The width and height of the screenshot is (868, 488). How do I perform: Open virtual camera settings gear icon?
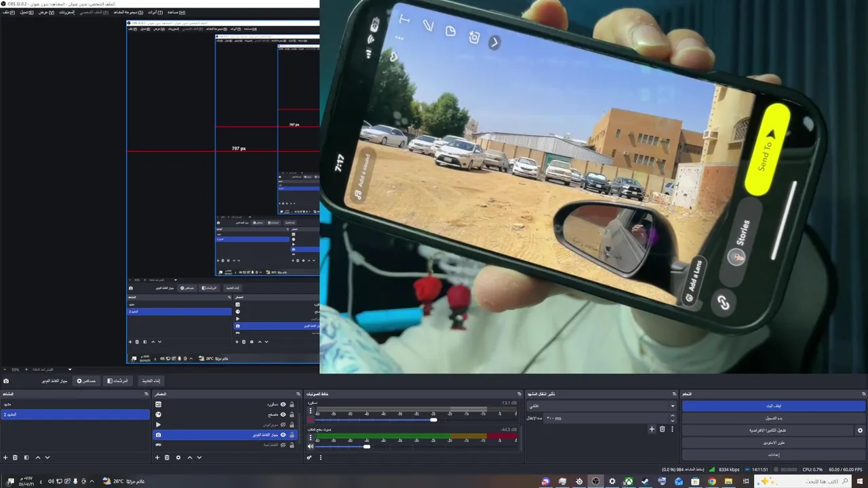860,430
